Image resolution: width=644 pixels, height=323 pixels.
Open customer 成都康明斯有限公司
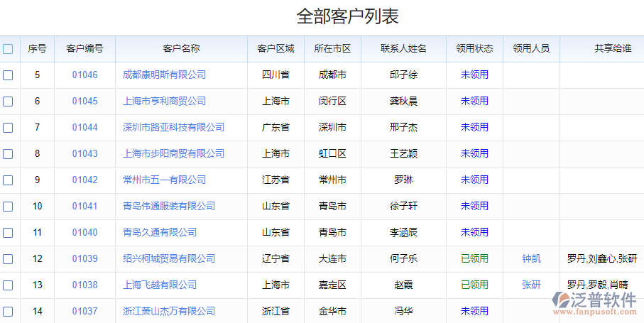(x=164, y=75)
